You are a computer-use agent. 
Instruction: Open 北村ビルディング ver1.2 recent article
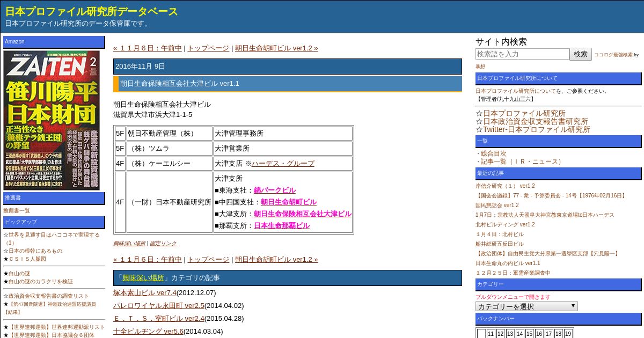pyautogui.click(x=505, y=224)
